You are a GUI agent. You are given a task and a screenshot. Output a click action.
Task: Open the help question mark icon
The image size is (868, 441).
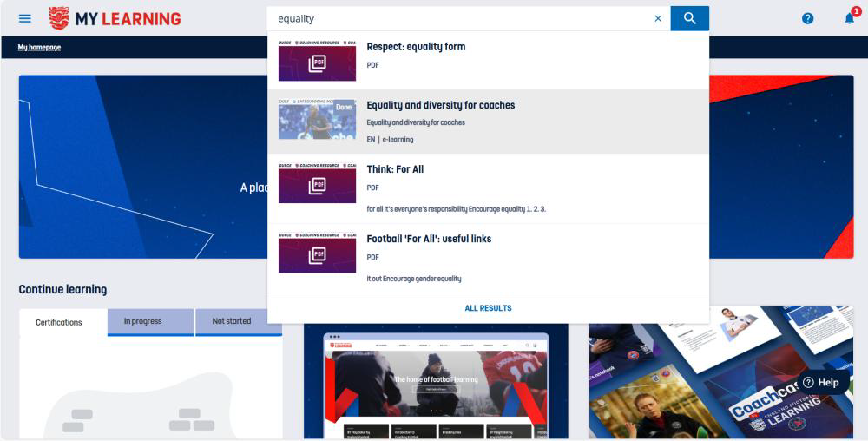pos(807,18)
